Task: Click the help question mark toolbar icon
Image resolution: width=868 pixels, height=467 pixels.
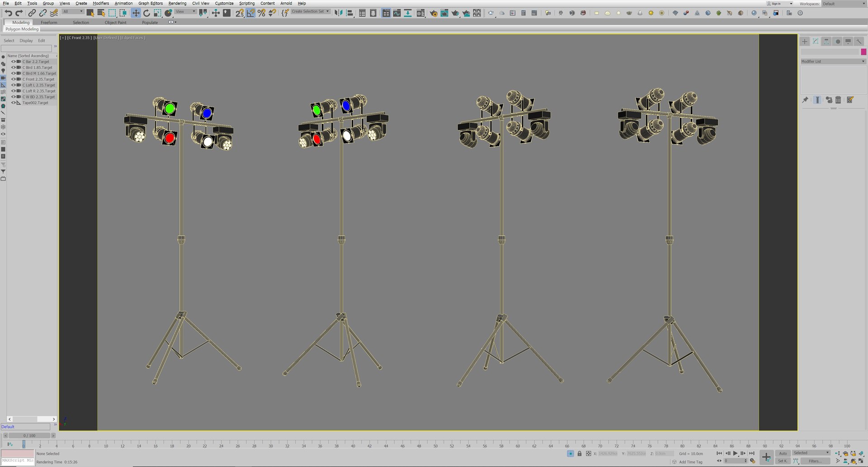Action: coord(800,13)
